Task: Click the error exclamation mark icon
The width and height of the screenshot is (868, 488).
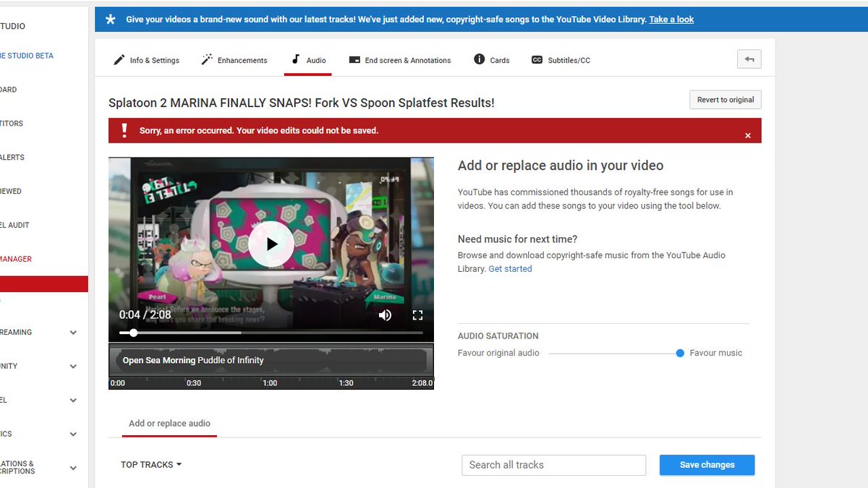Action: (x=124, y=130)
